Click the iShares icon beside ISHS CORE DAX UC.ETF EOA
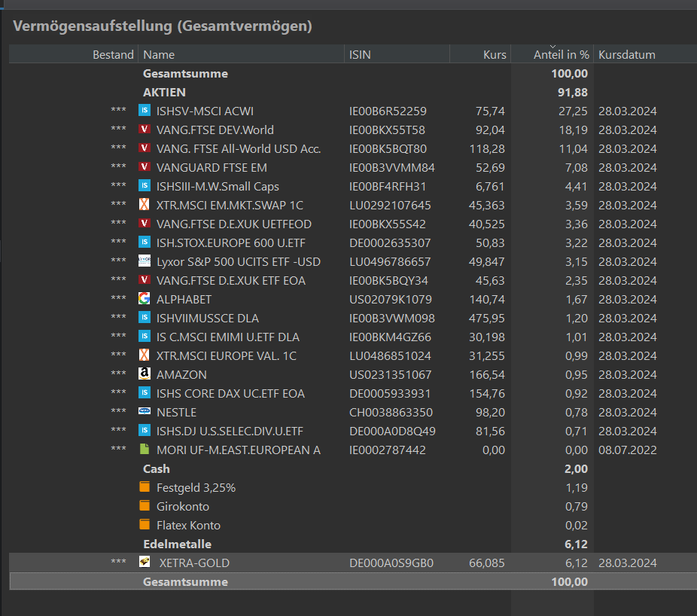697x616 pixels. pyautogui.click(x=145, y=393)
